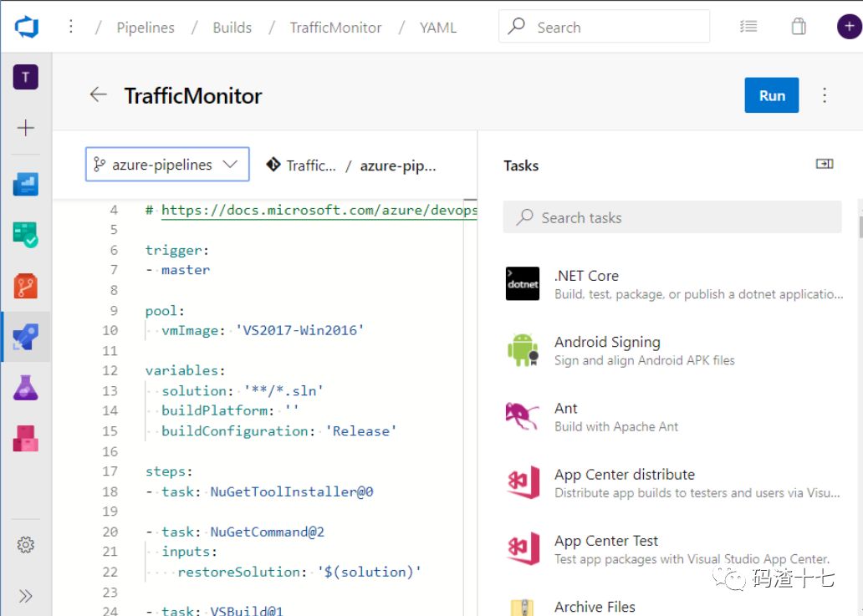Click the '- master' line
The width and height of the screenshot is (863, 616).
pyautogui.click(x=178, y=269)
